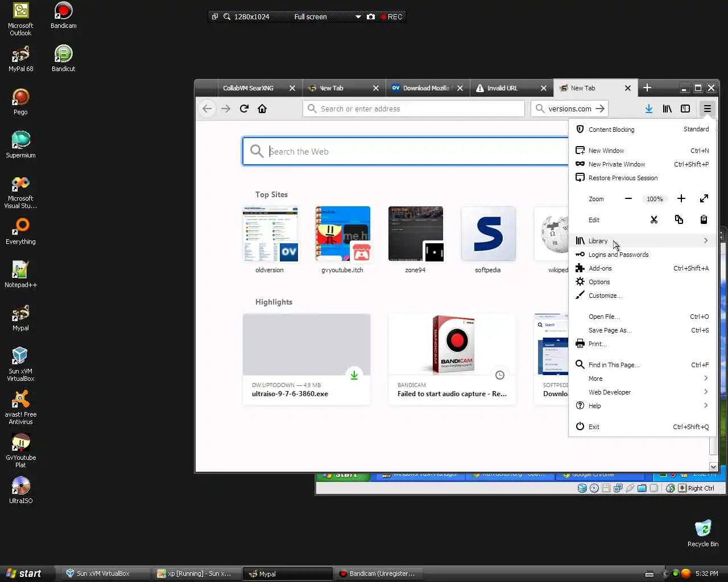Click the Search or enter address bar
Viewport: 728px width, 582px height.
tap(413, 109)
